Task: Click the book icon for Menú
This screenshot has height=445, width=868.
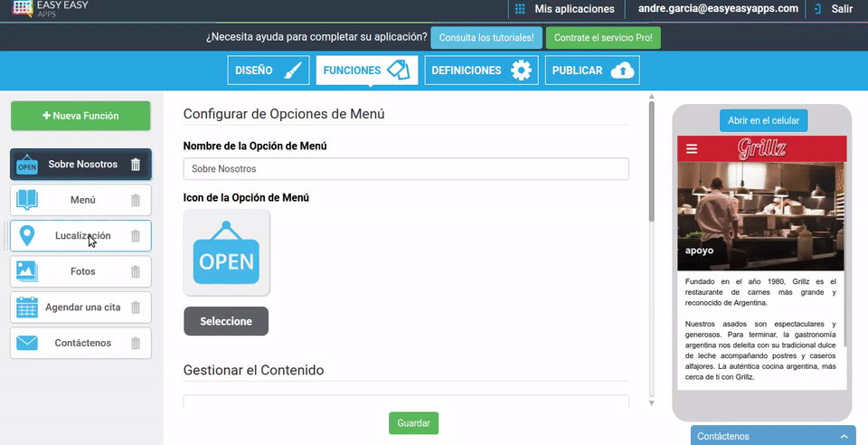Action: (x=27, y=200)
